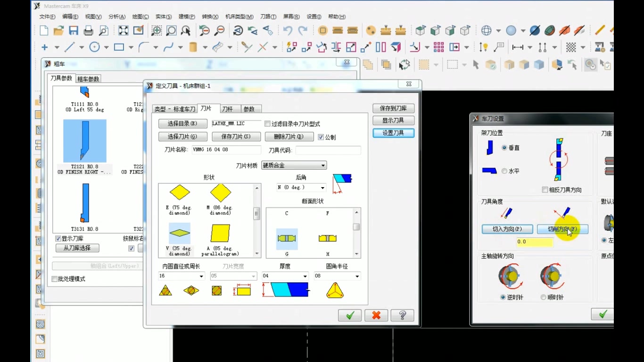This screenshot has width=644, height=362.
Task: Select the create point plus tool
Action: point(45,47)
